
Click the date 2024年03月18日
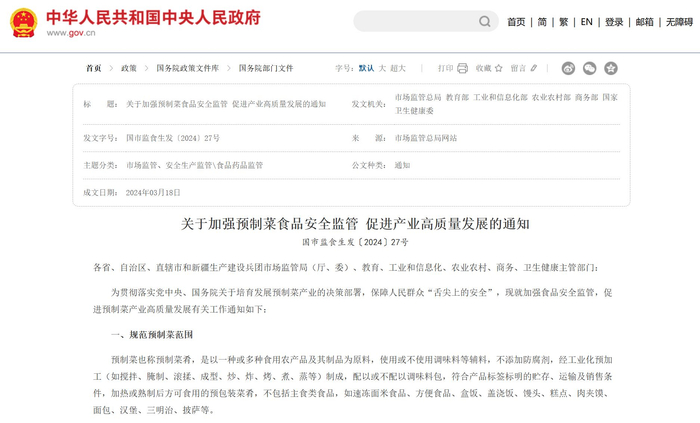pos(153,192)
